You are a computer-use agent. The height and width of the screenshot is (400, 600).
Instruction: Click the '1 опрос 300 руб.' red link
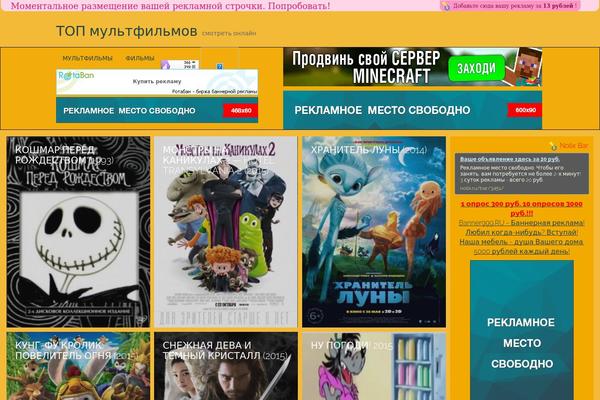pyautogui.click(x=522, y=208)
